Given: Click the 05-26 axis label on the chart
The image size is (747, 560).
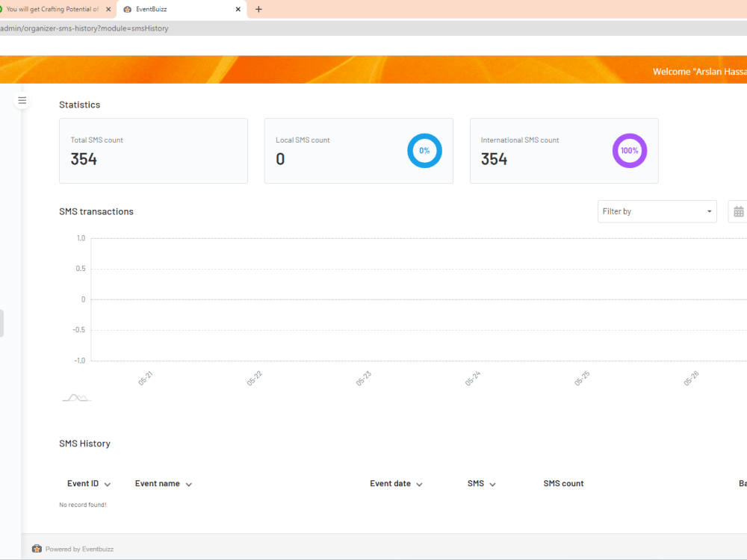Looking at the screenshot, I should point(691,378).
